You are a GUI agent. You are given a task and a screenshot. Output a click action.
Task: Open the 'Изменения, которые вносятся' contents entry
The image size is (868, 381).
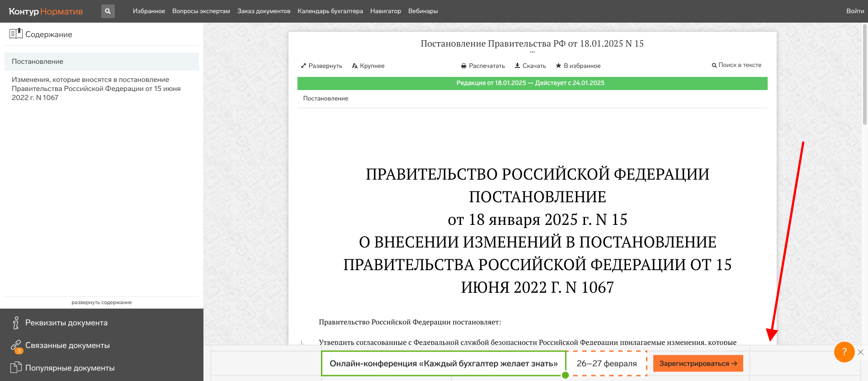tap(96, 89)
